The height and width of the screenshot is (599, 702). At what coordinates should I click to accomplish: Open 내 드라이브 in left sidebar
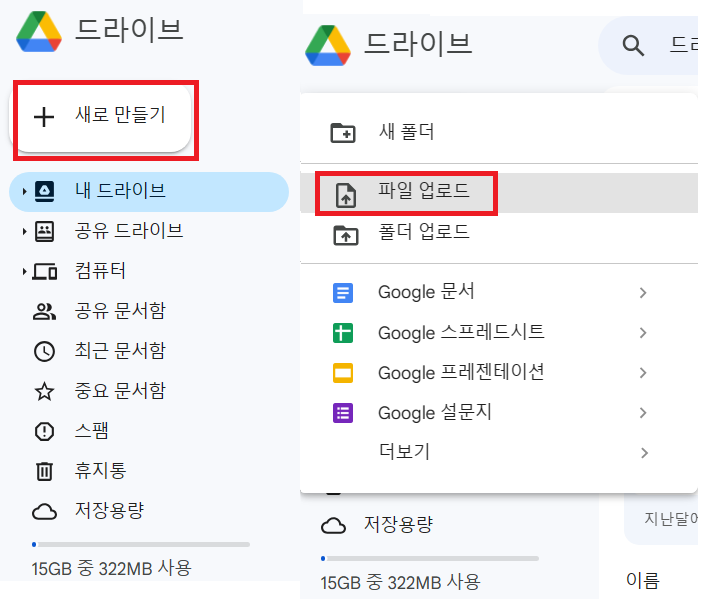coord(149,192)
